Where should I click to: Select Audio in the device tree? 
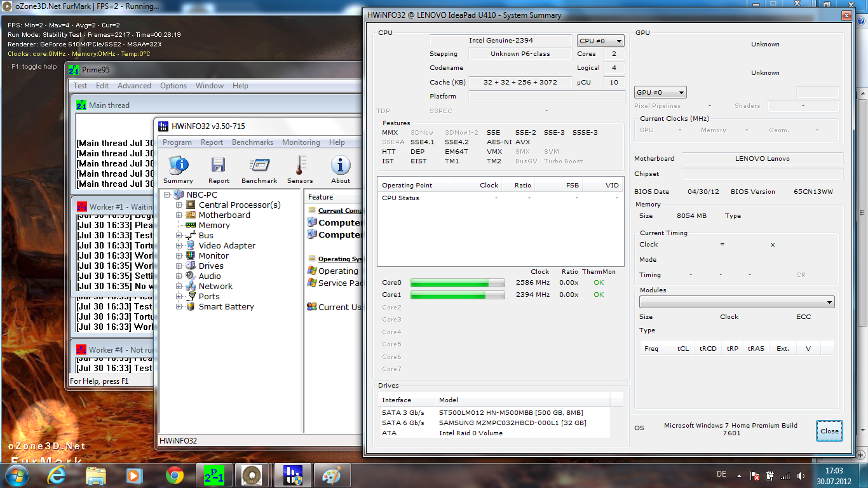pyautogui.click(x=210, y=276)
